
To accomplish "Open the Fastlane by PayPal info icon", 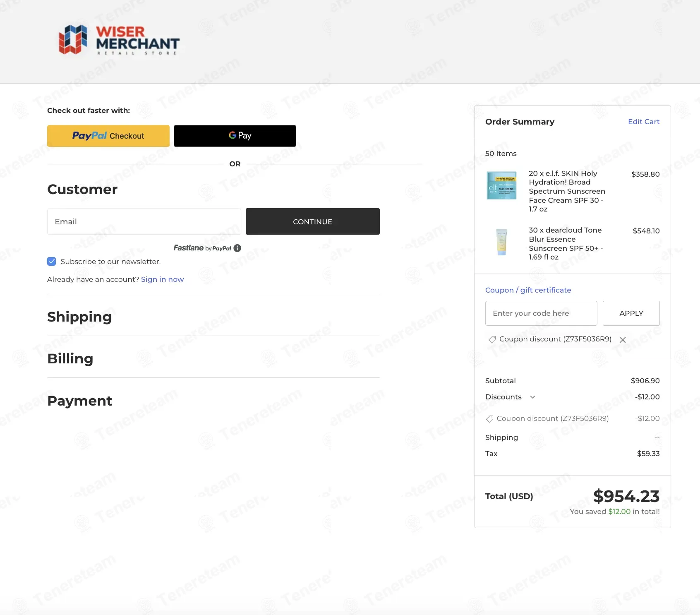I will coord(237,248).
